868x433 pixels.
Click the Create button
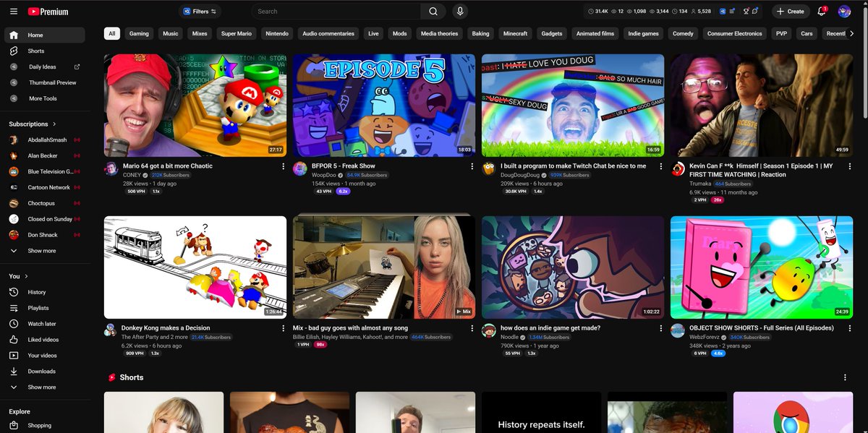790,12
